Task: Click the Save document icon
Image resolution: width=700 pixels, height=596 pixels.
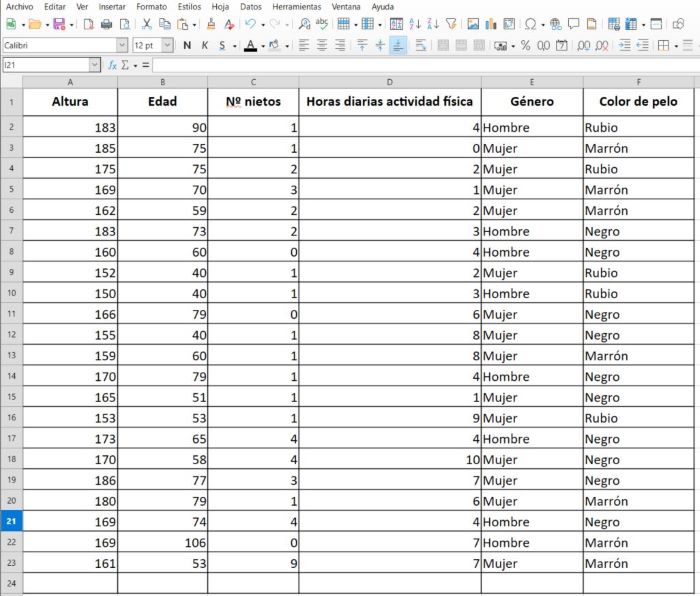Action: click(x=59, y=24)
